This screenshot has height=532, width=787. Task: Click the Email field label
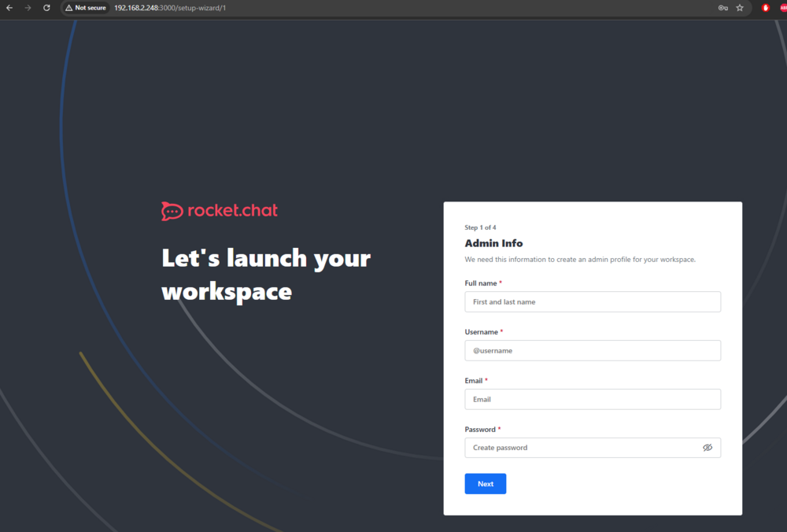point(473,380)
